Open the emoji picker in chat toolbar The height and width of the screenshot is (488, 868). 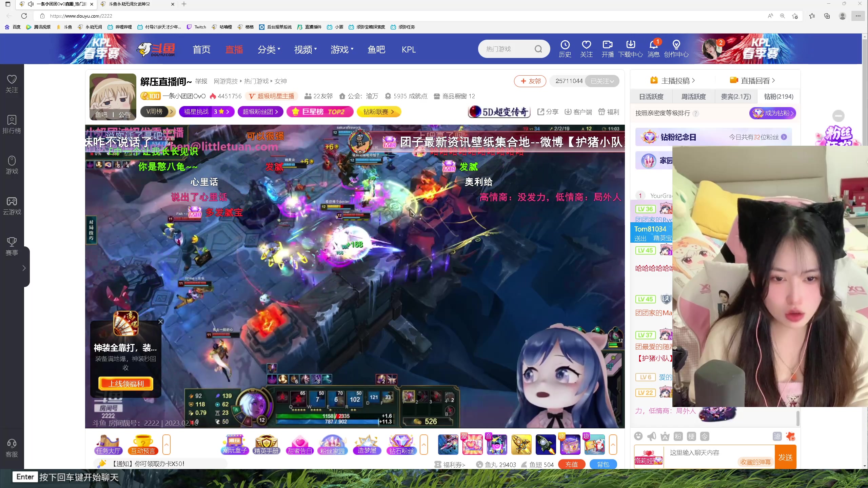point(638,436)
